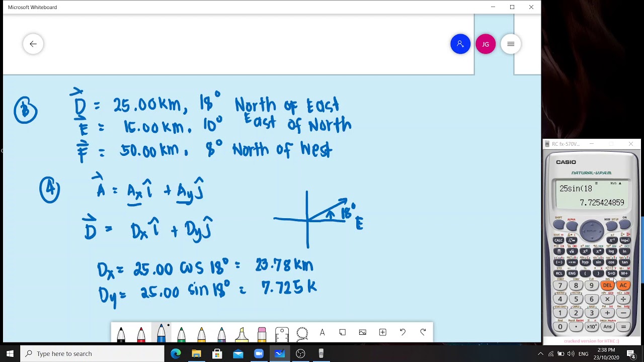
Task: Select the red pen tool
Action: click(141, 334)
